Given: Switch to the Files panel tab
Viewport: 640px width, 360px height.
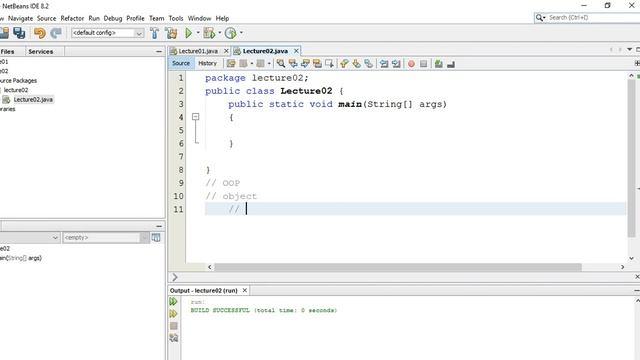Looking at the screenshot, I should [x=7, y=51].
